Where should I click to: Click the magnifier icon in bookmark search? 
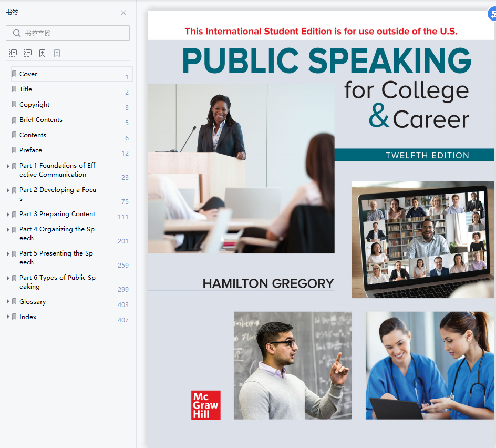point(16,33)
